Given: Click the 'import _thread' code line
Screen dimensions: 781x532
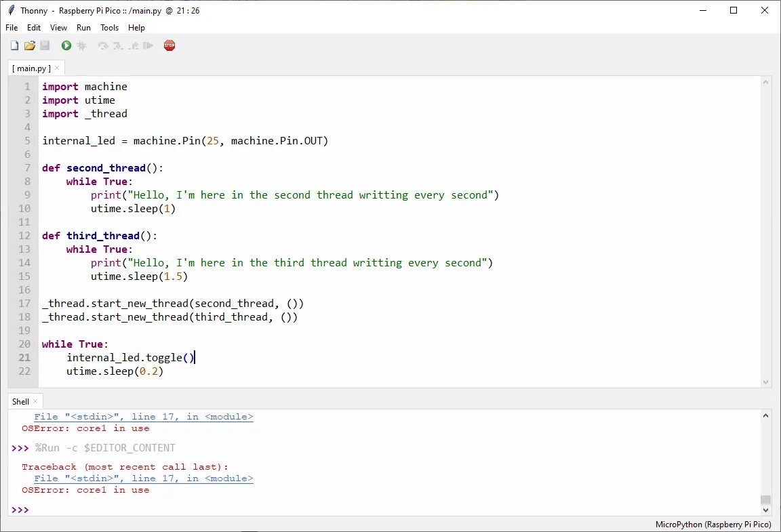Looking at the screenshot, I should coord(85,114).
